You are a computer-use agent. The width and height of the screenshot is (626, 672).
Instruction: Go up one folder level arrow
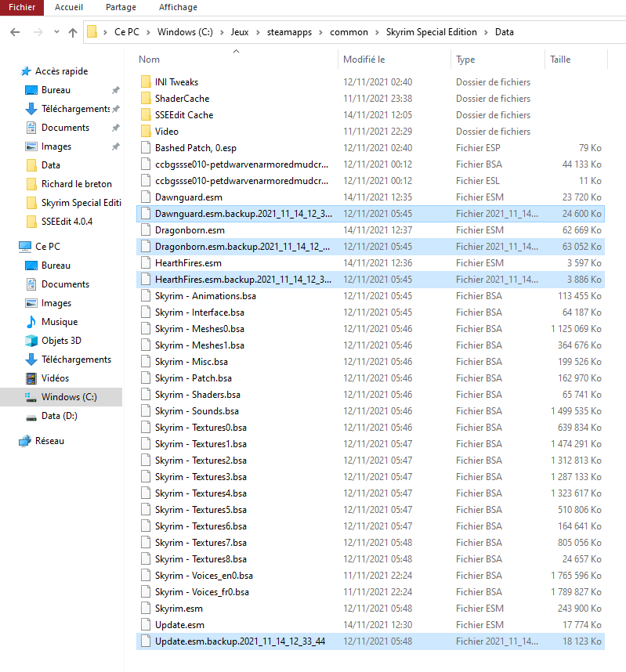73,32
